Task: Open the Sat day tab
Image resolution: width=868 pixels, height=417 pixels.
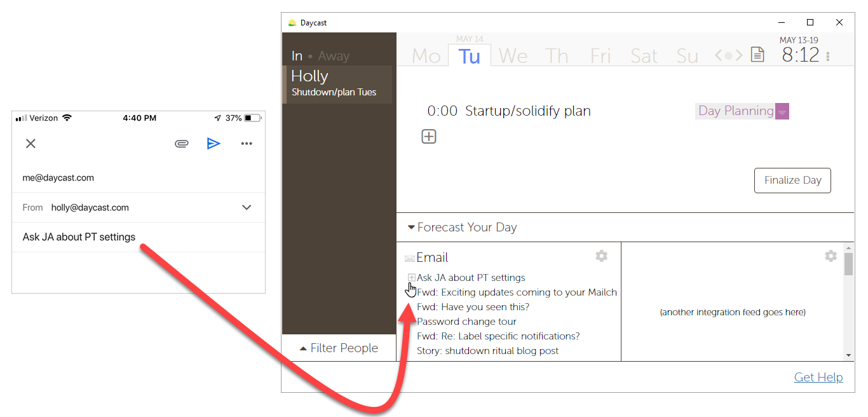Action: tap(644, 56)
